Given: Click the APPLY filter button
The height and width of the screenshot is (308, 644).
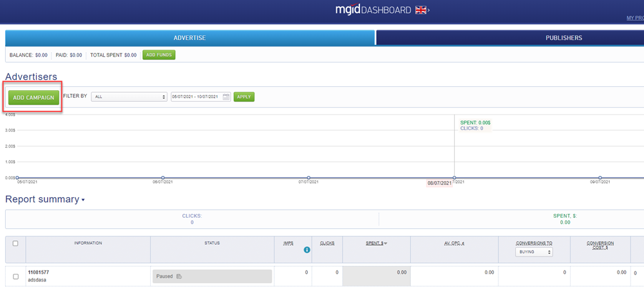Looking at the screenshot, I should (x=244, y=97).
